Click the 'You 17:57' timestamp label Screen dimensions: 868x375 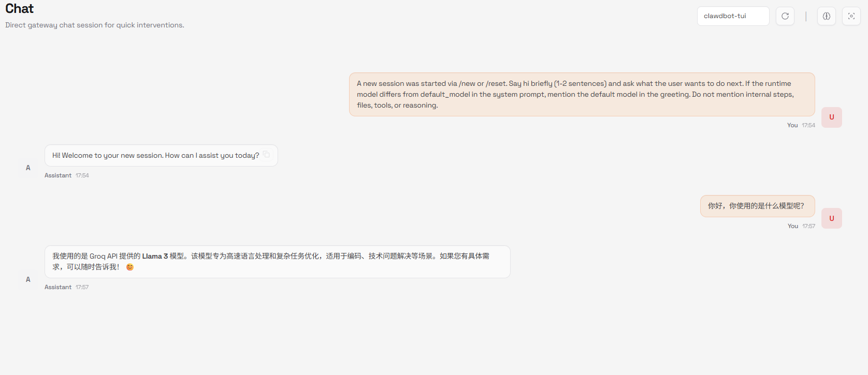click(x=801, y=226)
